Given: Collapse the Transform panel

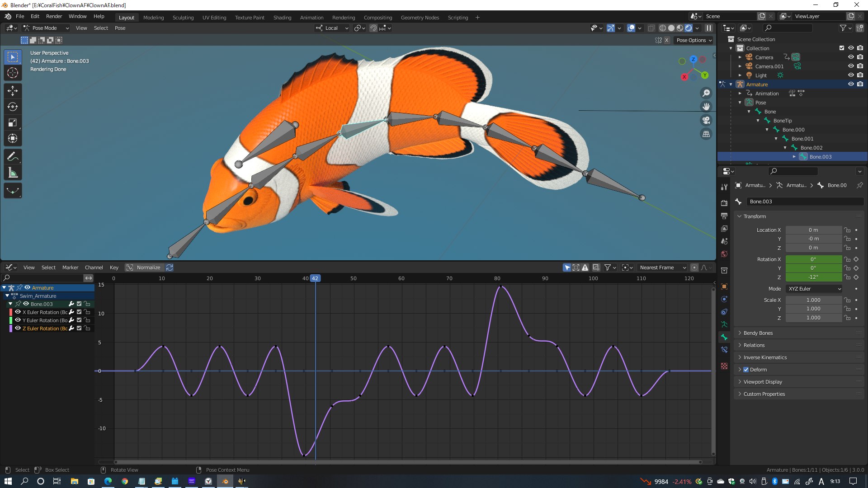Looking at the screenshot, I should pos(798,216).
